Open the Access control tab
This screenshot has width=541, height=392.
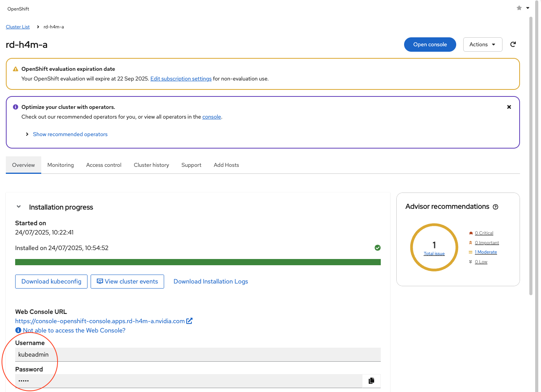(x=103, y=165)
